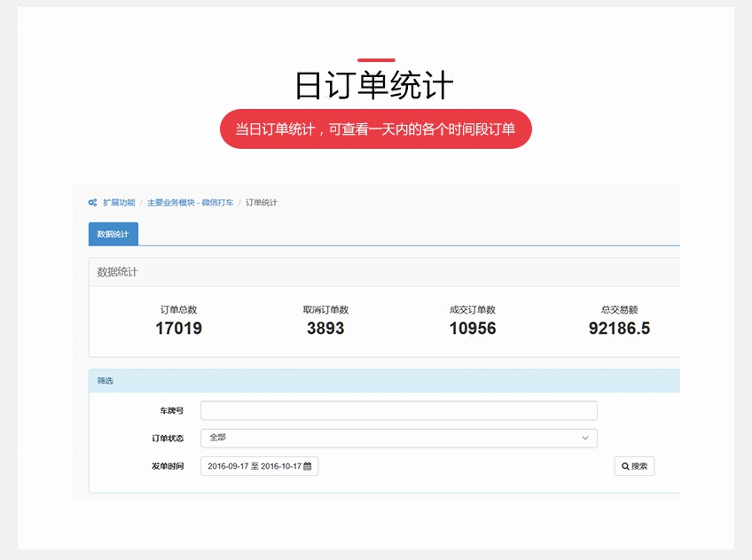This screenshot has width=752, height=560.
Task: Click the 订单统计 breadcrumb item
Action: click(x=261, y=203)
